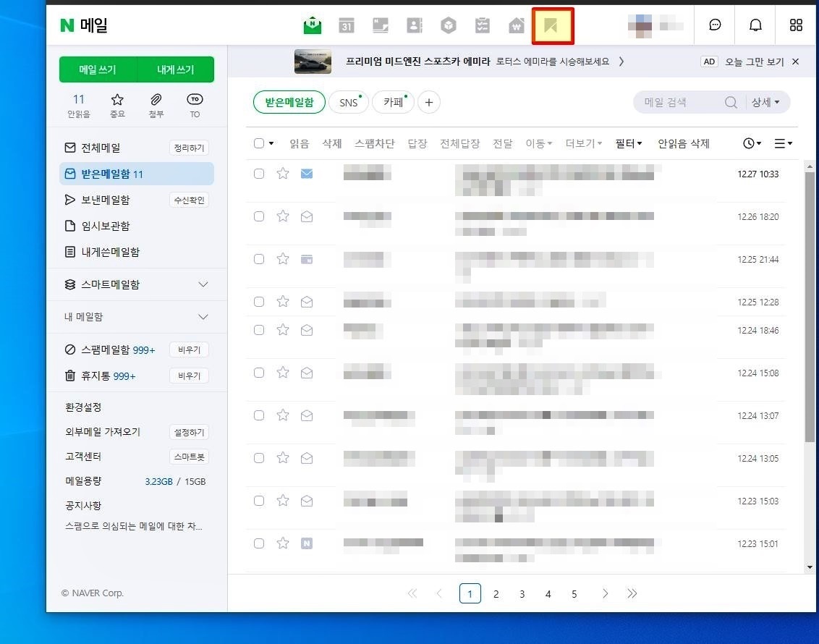The height and width of the screenshot is (644, 819).
Task: Star the mail received 12.26 18:20
Action: tap(283, 216)
